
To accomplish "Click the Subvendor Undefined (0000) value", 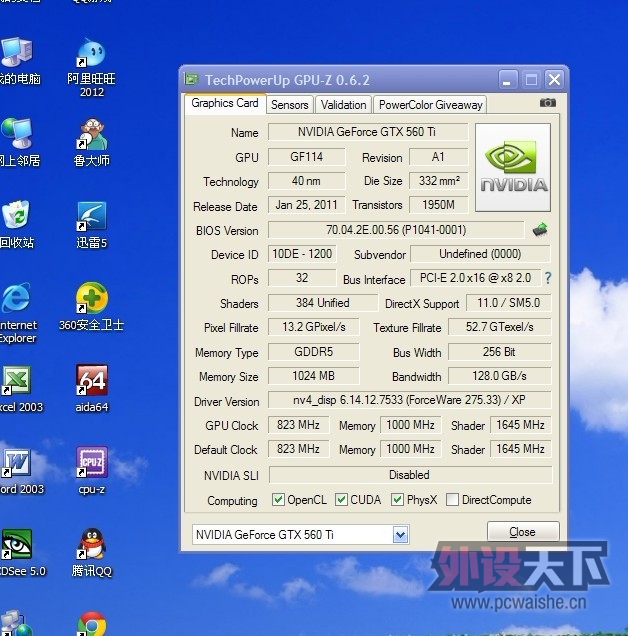I will [x=480, y=254].
